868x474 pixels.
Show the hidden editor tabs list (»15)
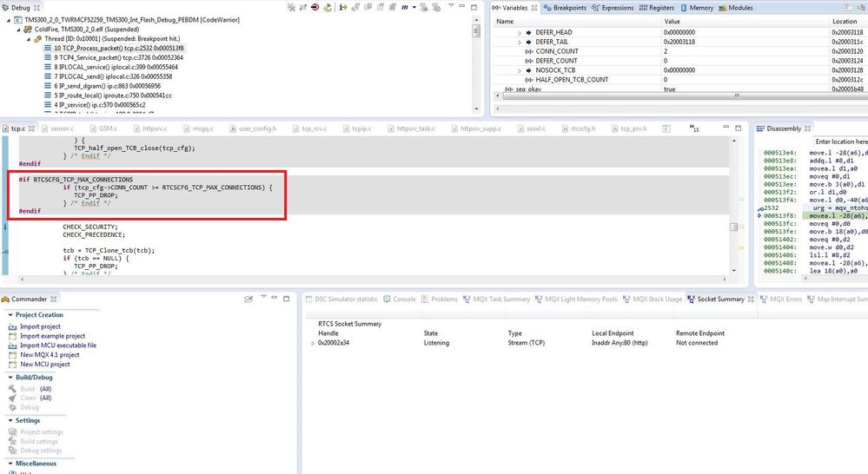pyautogui.click(x=694, y=128)
